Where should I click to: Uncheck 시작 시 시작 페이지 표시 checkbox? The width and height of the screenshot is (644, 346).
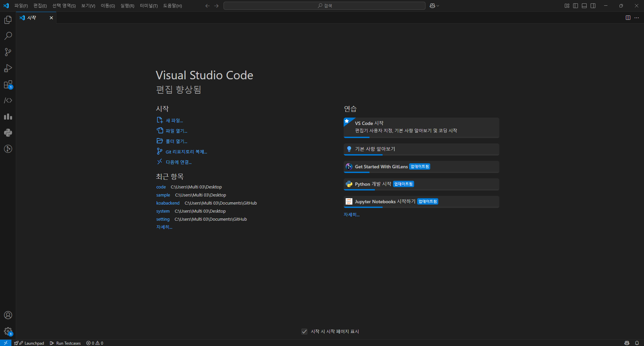(304, 332)
